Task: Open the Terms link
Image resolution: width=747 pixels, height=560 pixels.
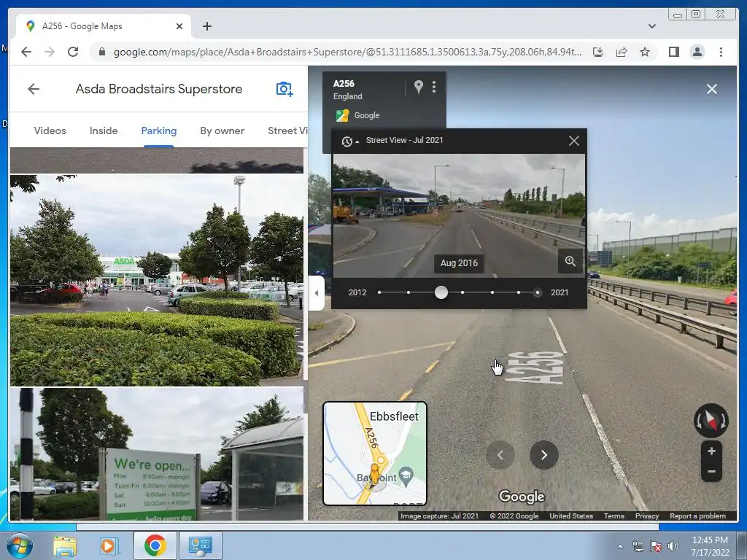Action: [x=614, y=516]
